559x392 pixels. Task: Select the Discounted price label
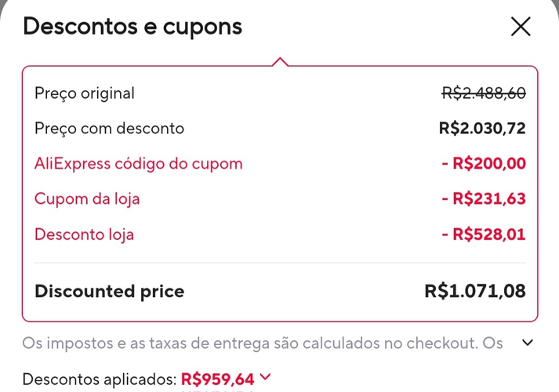[109, 292]
